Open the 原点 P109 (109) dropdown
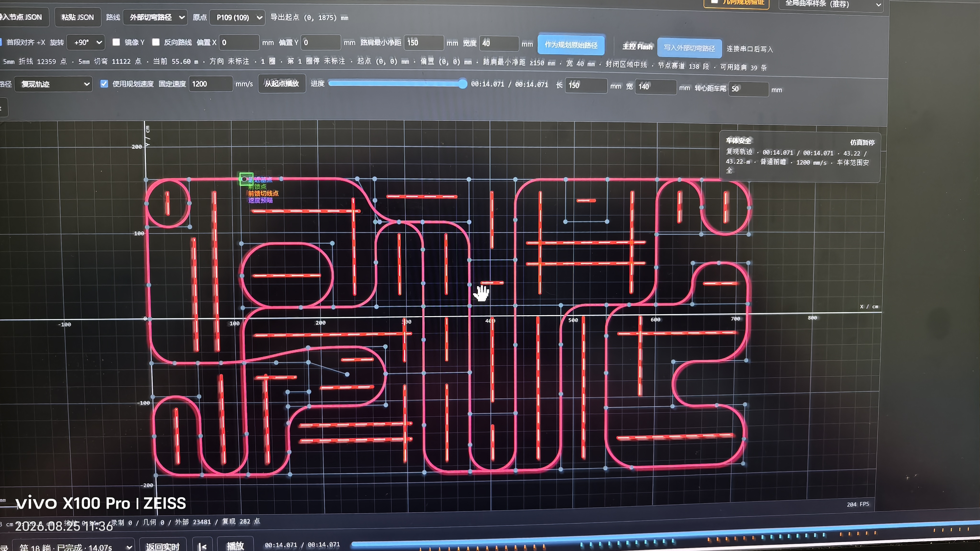The image size is (980, 551). coord(237,17)
